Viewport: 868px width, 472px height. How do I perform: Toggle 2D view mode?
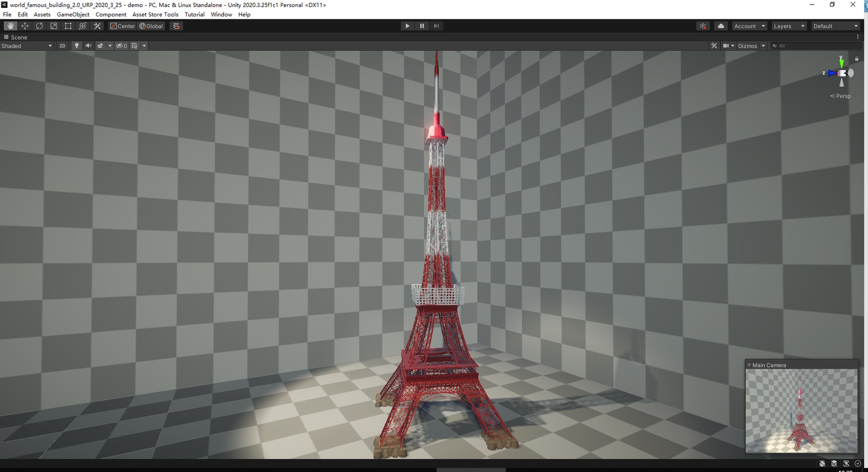point(62,46)
